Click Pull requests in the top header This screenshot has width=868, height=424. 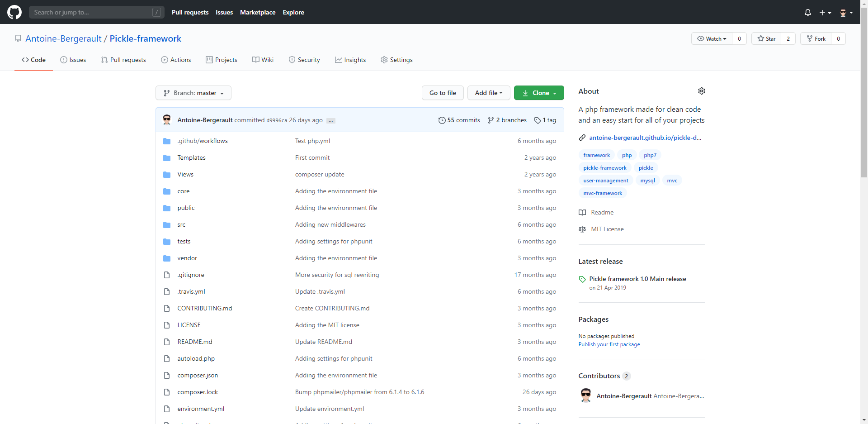coord(190,12)
